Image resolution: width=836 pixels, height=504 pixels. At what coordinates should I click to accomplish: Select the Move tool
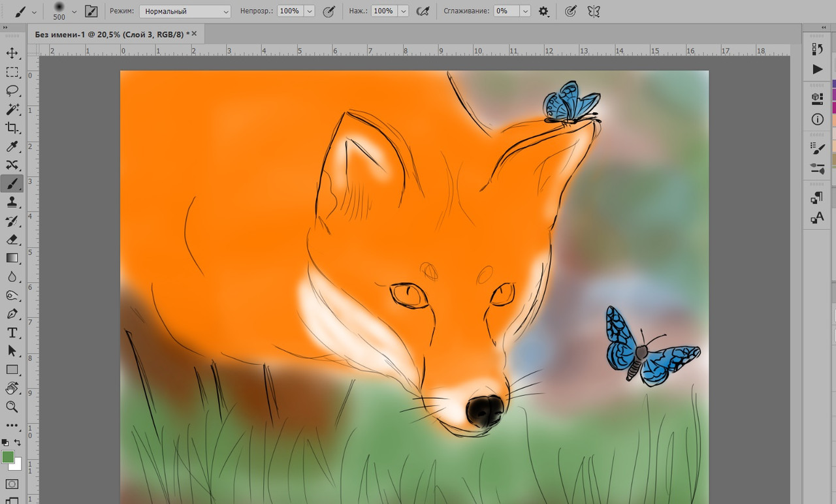pos(12,54)
